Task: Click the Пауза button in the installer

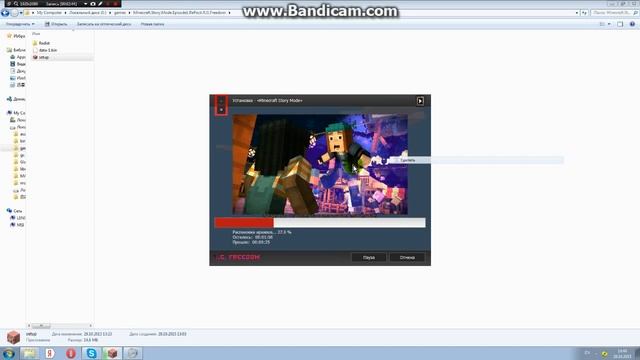Action: point(369,258)
